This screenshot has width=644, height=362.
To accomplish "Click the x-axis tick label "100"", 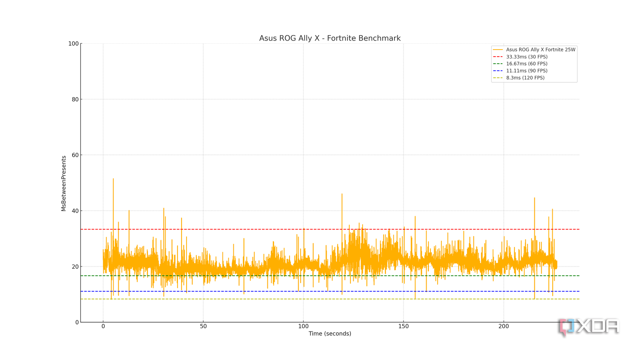I will point(303,327).
